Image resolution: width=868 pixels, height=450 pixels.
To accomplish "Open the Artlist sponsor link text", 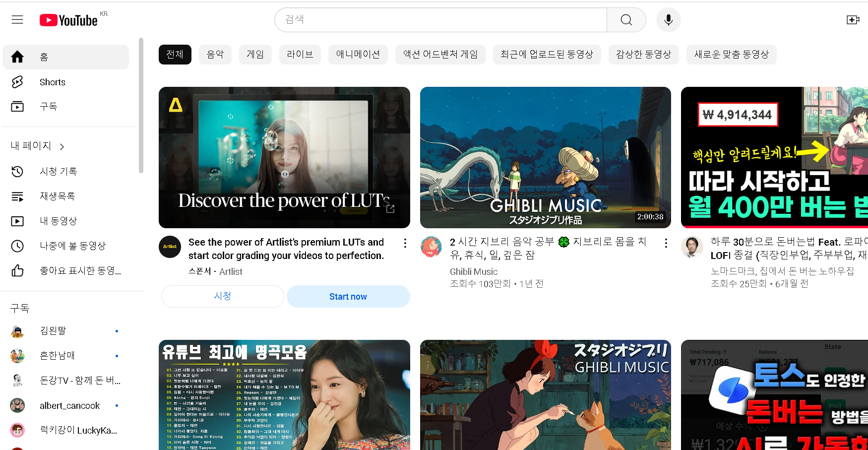I will point(231,271).
